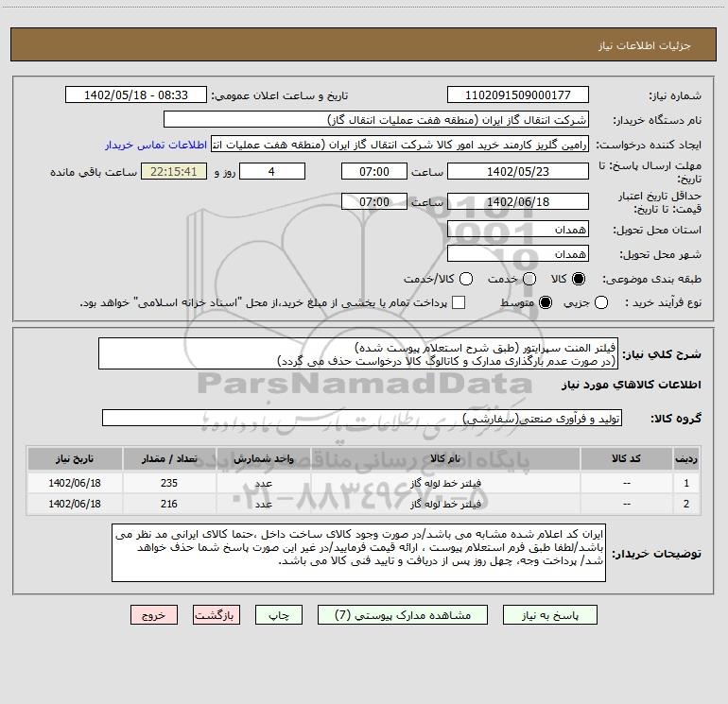The width and height of the screenshot is (728, 704).
Task: Choose the جزیی purchase type radio
Action: click(601, 302)
